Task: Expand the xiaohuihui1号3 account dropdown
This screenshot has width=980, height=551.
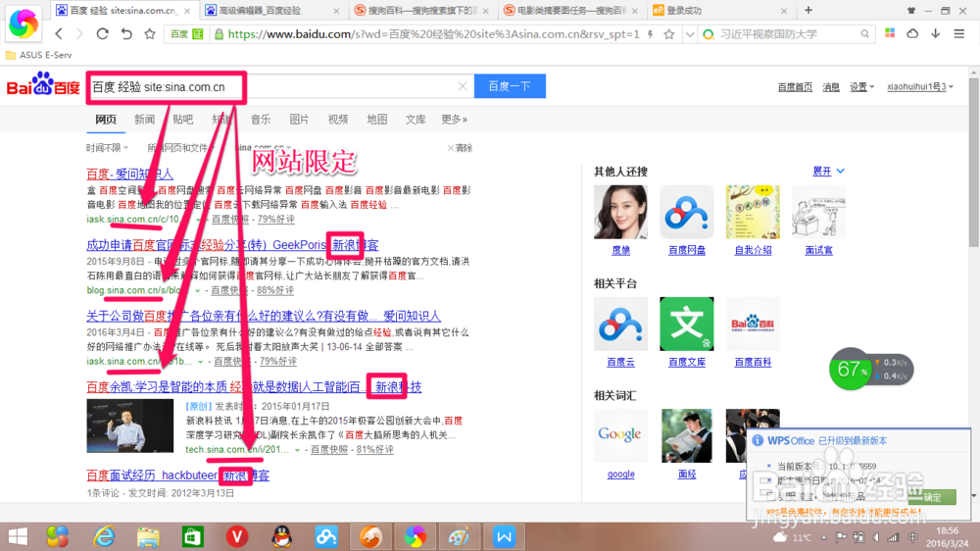Action: click(x=920, y=87)
